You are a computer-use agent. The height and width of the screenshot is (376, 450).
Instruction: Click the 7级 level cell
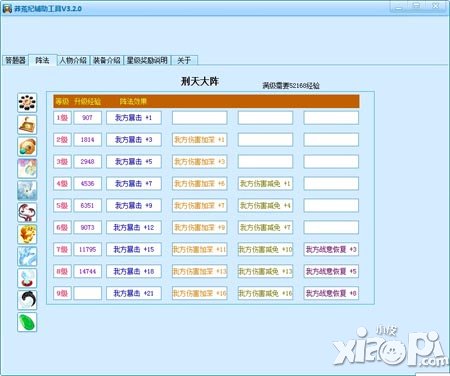(x=62, y=249)
